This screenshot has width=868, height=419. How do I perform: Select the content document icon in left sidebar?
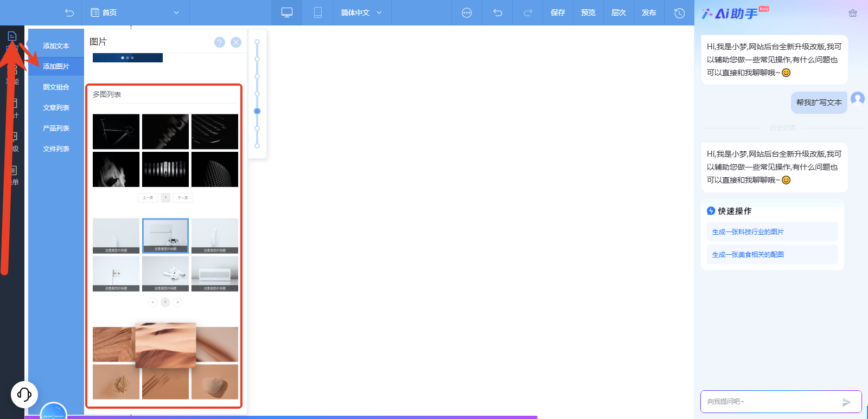point(12,37)
